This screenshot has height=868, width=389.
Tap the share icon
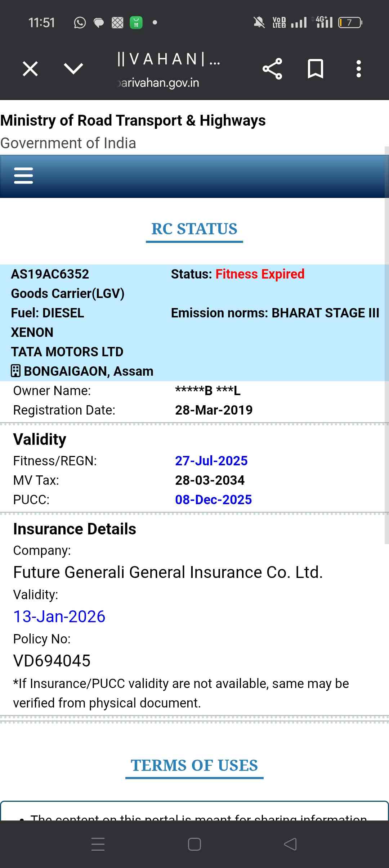pyautogui.click(x=272, y=69)
